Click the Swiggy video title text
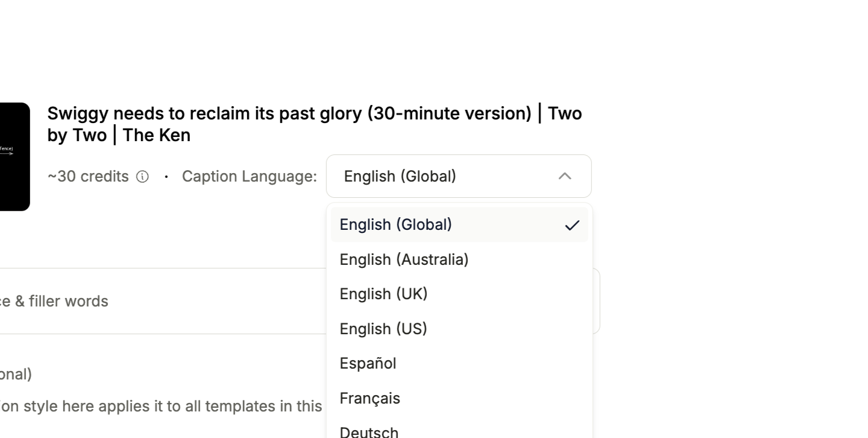Image resolution: width=868 pixels, height=438 pixels. [315, 124]
